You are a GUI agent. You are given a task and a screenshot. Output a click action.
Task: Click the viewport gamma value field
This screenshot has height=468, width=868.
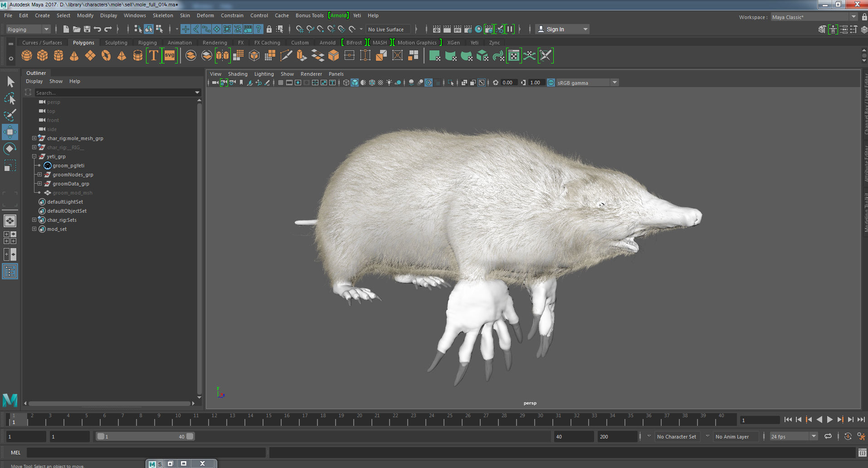click(536, 83)
